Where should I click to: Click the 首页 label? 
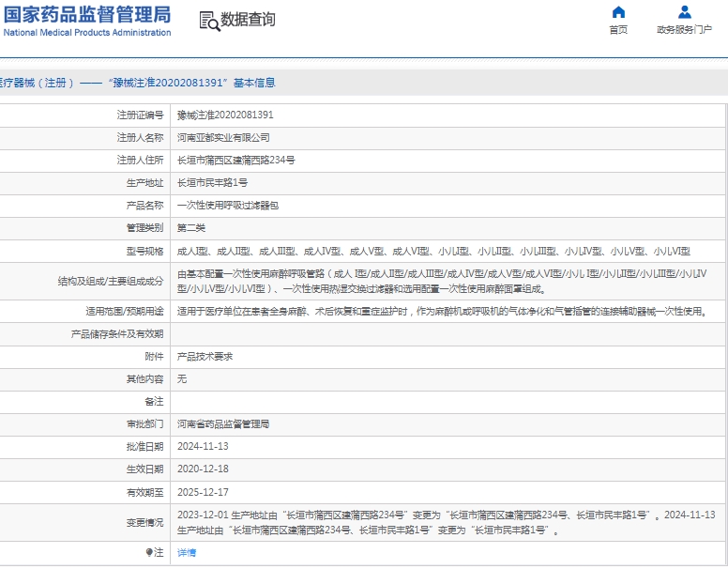pyautogui.click(x=618, y=30)
